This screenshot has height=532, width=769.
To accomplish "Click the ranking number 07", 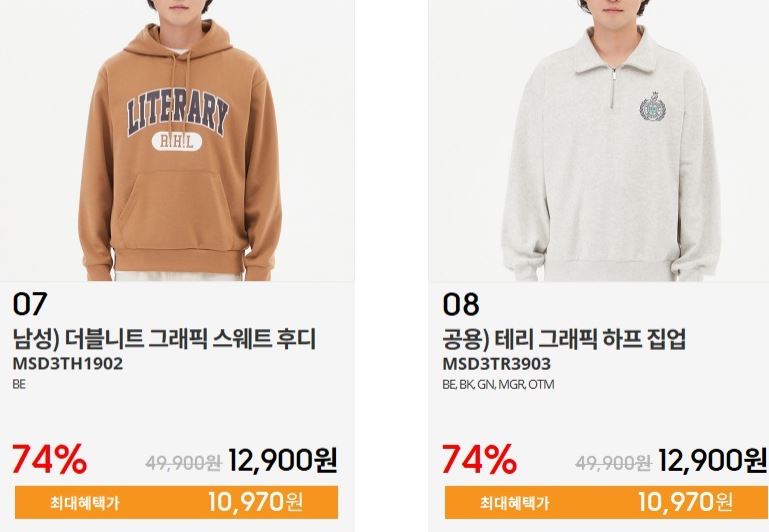I will tap(29, 304).
